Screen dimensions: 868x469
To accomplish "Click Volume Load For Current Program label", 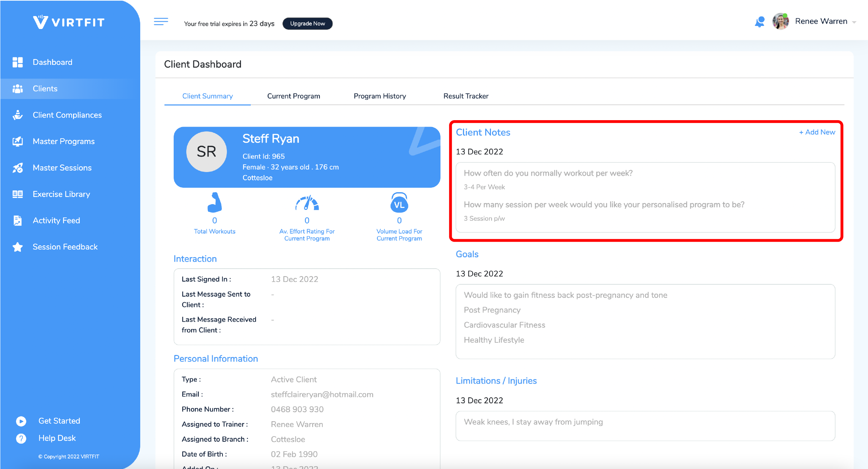I will point(399,235).
